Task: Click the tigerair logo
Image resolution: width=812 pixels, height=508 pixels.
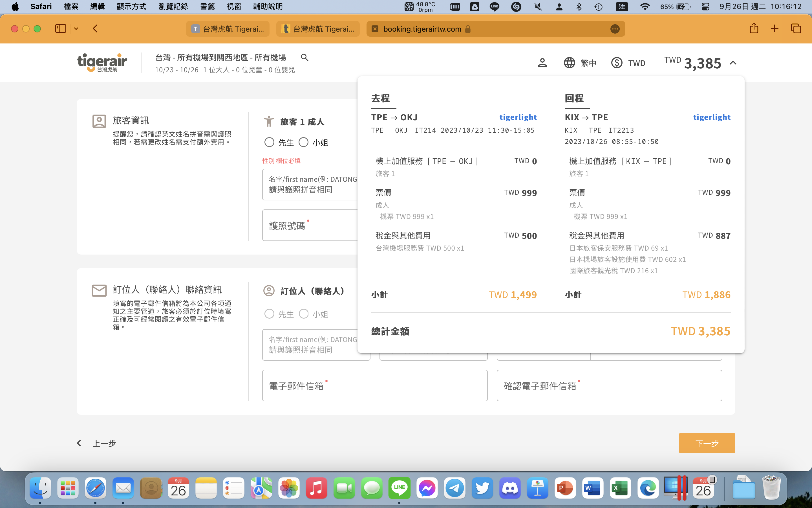Action: tap(102, 62)
